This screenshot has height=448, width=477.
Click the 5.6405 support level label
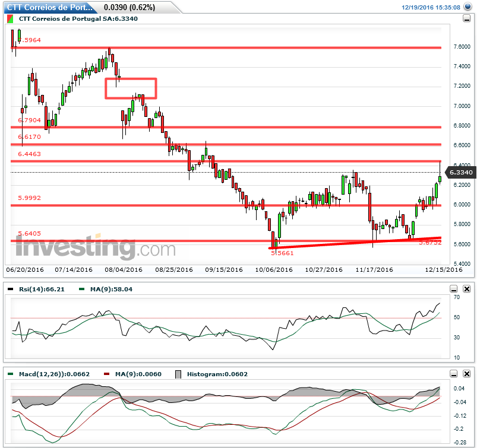pos(29,233)
